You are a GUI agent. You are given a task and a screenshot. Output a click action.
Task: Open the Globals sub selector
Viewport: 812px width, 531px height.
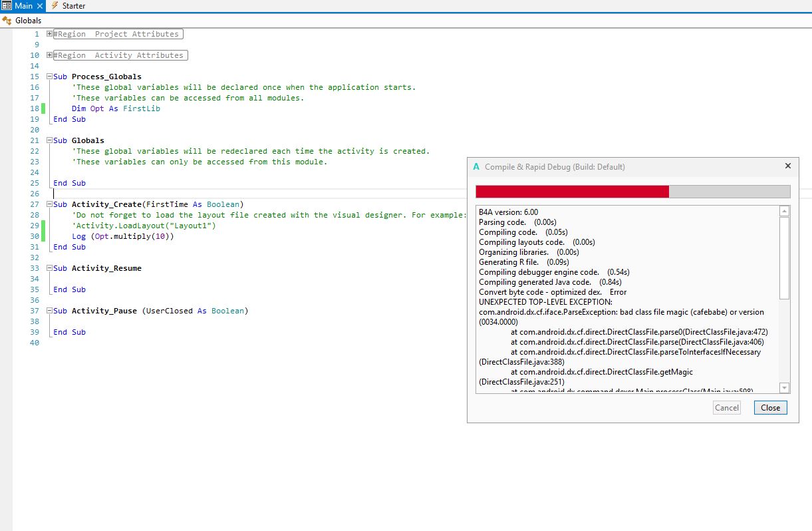(29, 21)
